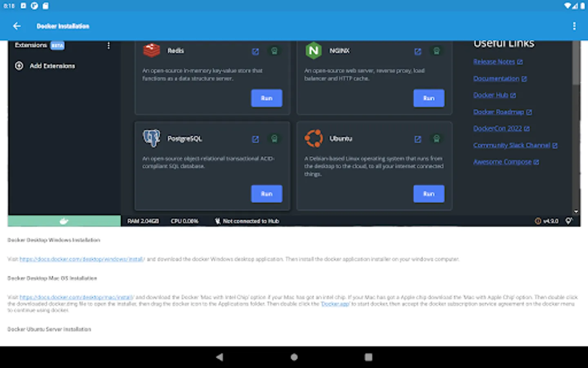Run the Ubuntu container
The width and height of the screenshot is (588, 368).
click(x=429, y=194)
